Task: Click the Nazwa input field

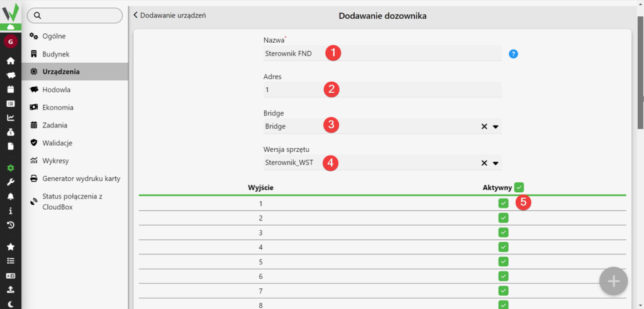Action: tap(382, 53)
